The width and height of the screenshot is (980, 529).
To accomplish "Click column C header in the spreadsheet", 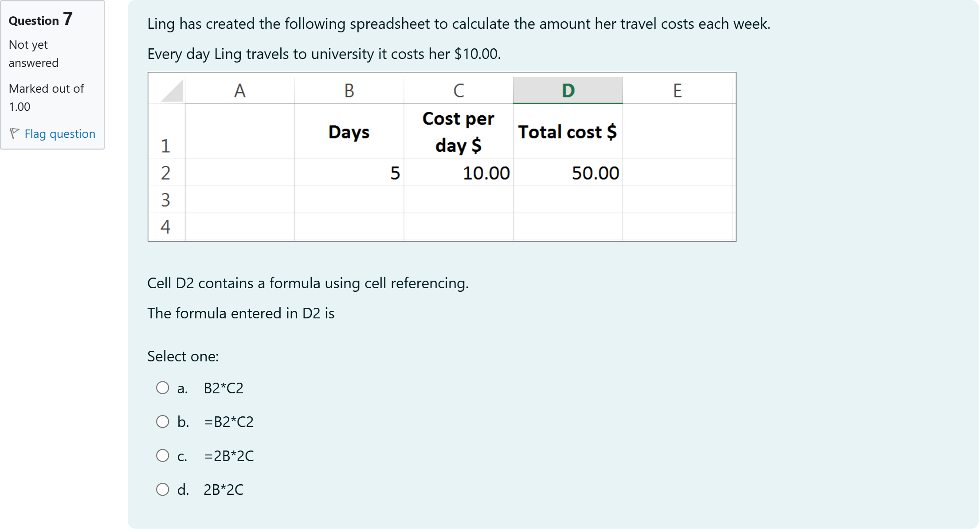I will click(x=459, y=90).
